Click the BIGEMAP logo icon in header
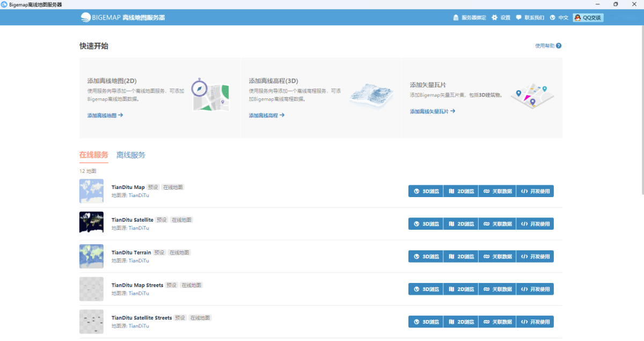This screenshot has height=341, width=644. [x=86, y=17]
